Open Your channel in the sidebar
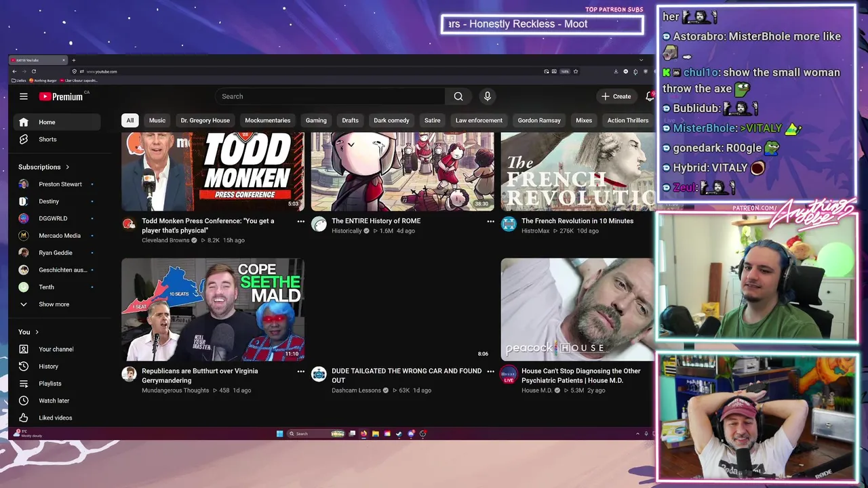This screenshot has height=488, width=868. click(x=57, y=349)
